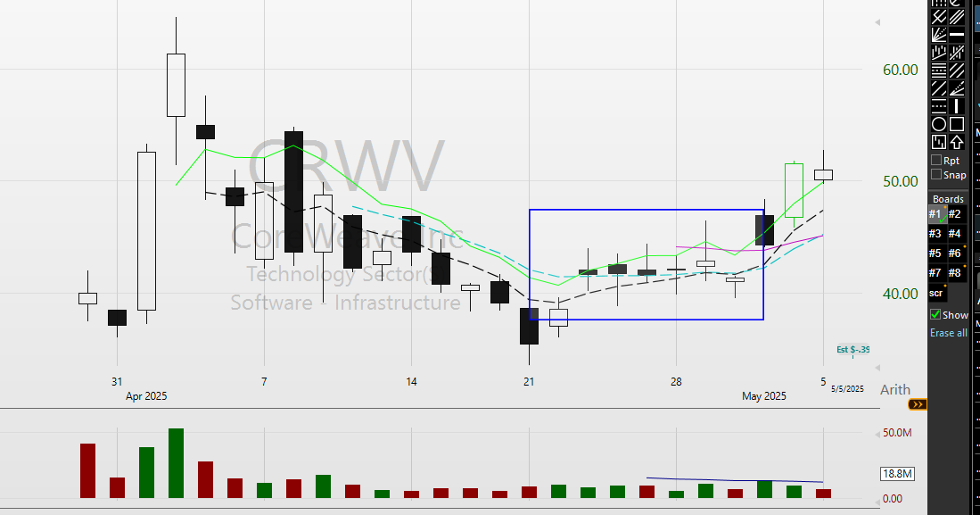This screenshot has width=980, height=515.
Task: Click the green-outlined candlestick near 50
Action: 794,191
